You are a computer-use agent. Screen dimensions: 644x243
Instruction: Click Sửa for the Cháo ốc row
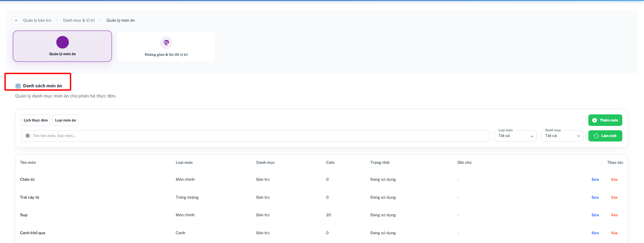pyautogui.click(x=595, y=179)
